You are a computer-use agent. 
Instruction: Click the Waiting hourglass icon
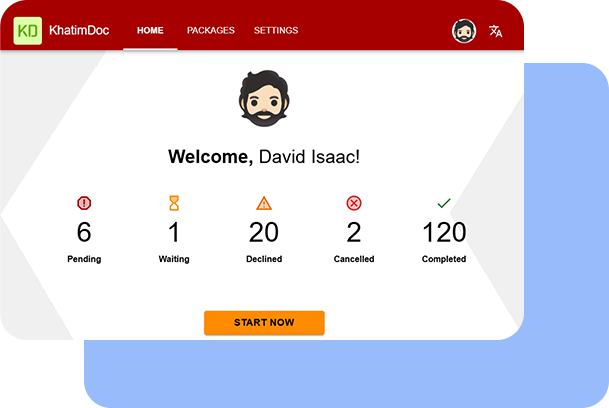(x=174, y=203)
